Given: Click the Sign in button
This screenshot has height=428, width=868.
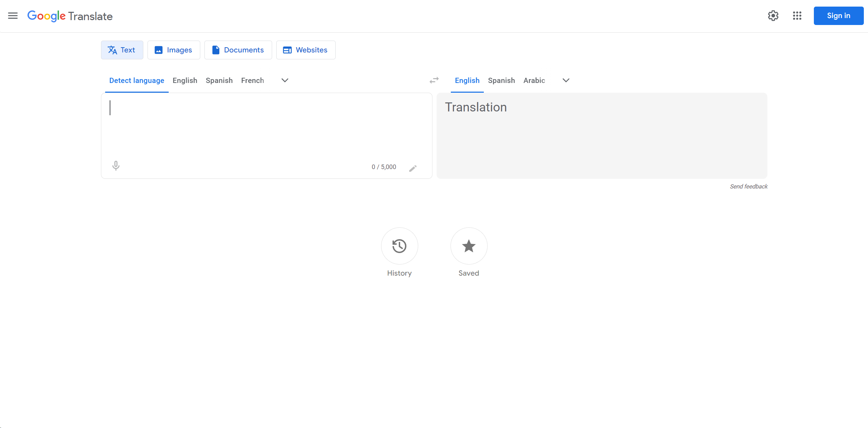Looking at the screenshot, I should pos(838,16).
